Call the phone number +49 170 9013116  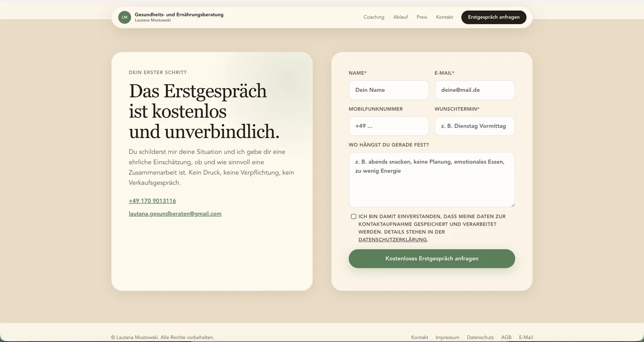[x=152, y=201]
